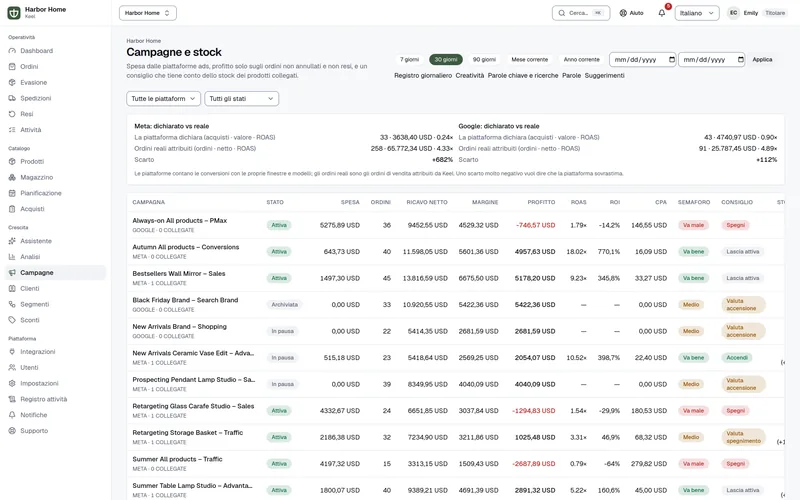Click the -2687,89 USD profit value
Image resolution: width=800 pixels, height=500 pixels.
click(534, 464)
